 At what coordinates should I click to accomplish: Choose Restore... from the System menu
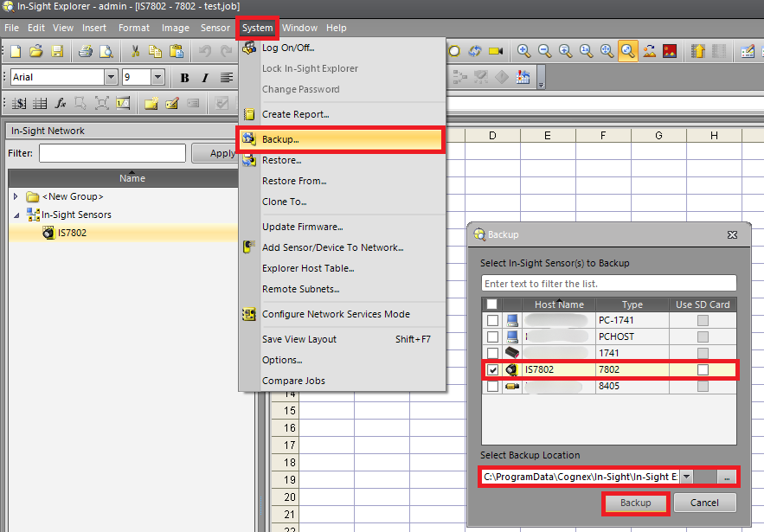[281, 160]
